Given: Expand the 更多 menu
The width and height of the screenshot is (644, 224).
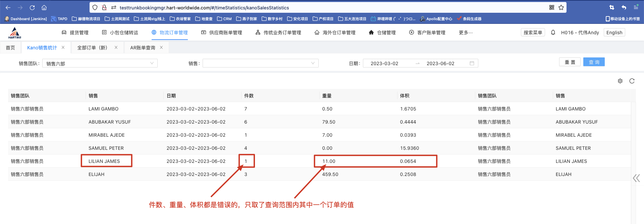Looking at the screenshot, I should pyautogui.click(x=466, y=33).
